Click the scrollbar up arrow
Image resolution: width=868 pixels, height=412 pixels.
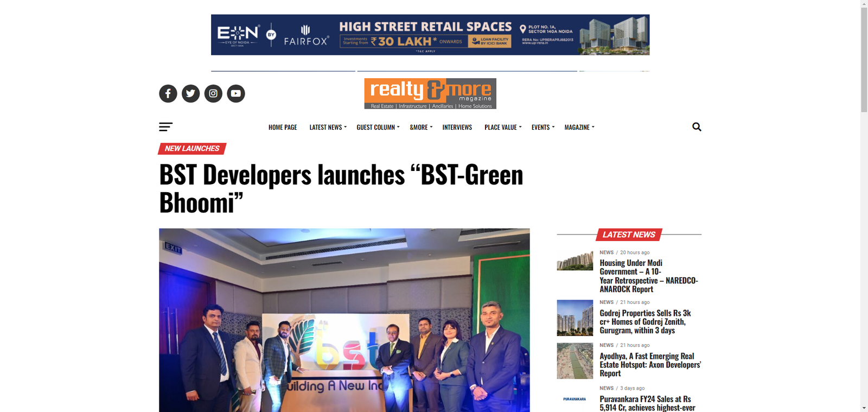point(864,3)
